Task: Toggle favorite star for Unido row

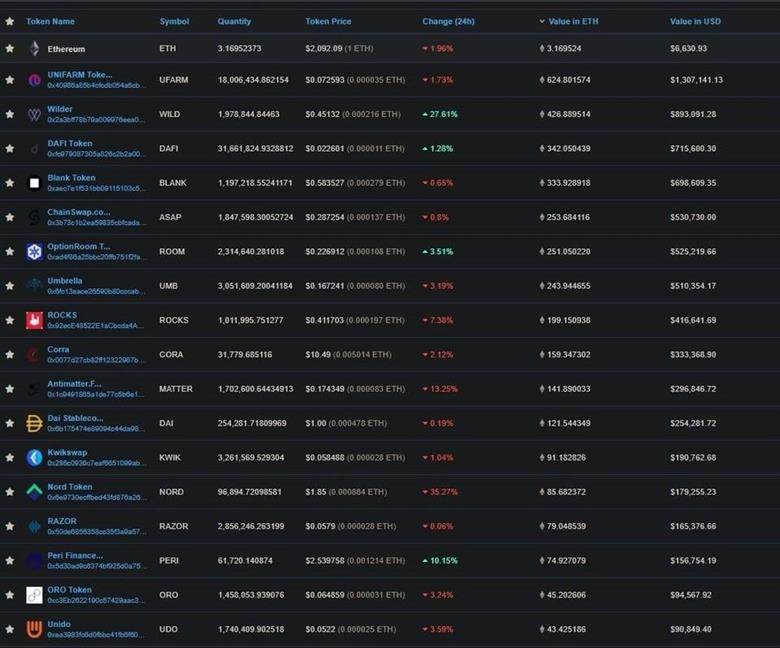Action: pyautogui.click(x=9, y=629)
